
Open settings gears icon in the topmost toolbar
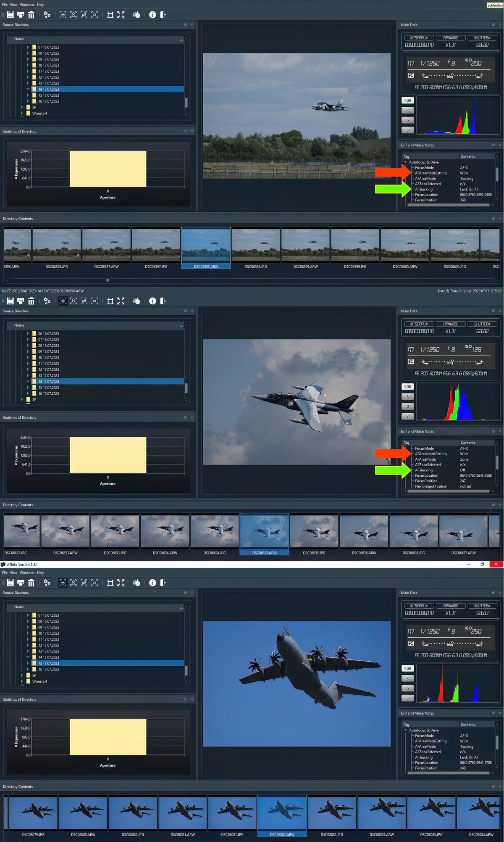47,15
